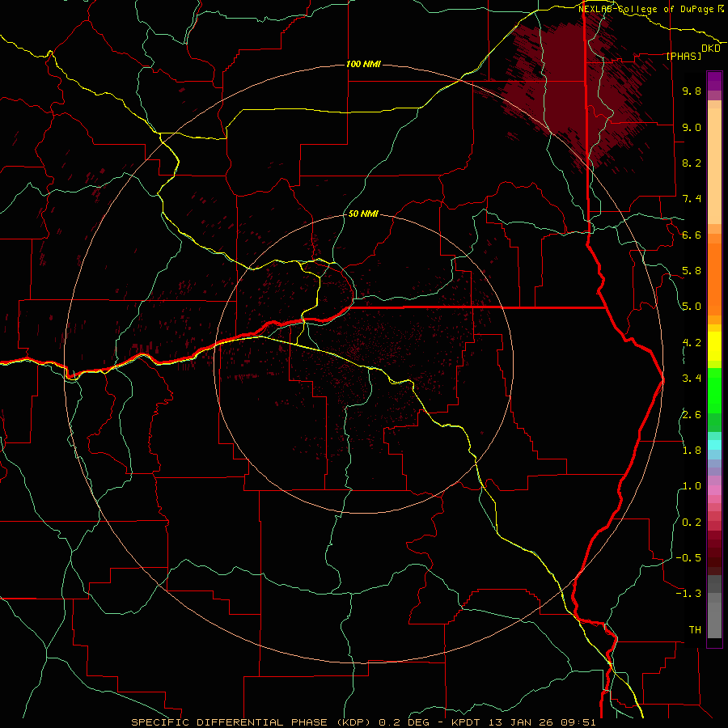Click the 50 NMI range ring label
This screenshot has height=728, width=728.
363,214
